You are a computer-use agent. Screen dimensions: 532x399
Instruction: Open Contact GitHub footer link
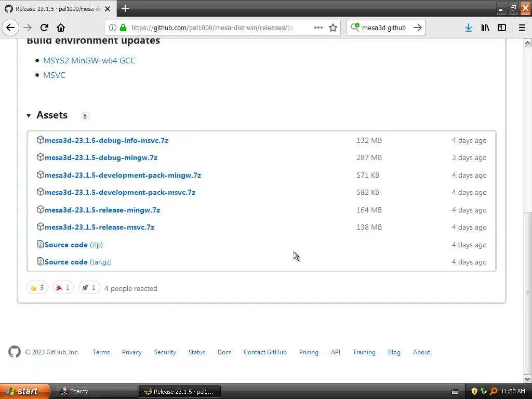click(x=265, y=352)
